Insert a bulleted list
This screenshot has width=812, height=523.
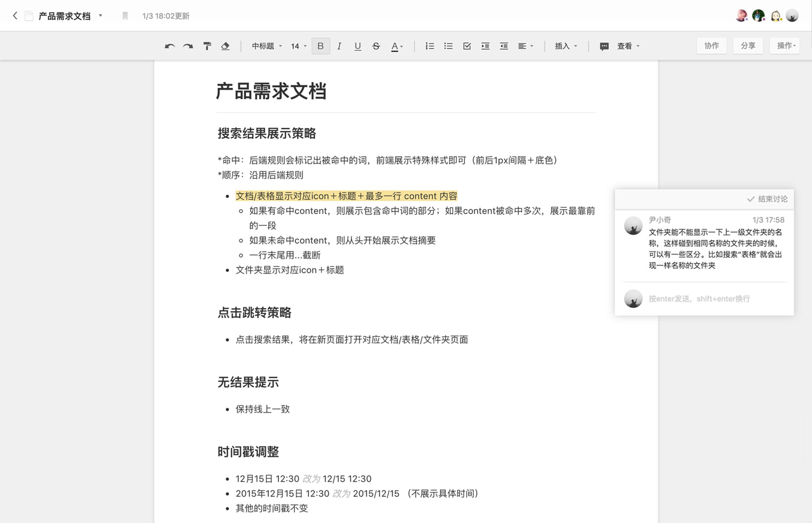(448, 46)
